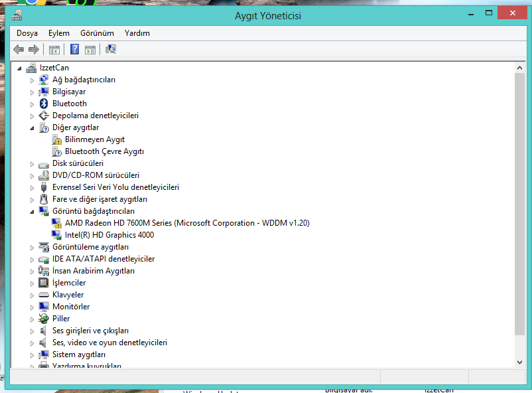Click the DVD/CD-ROM sürücüleri icon
532x393 pixels.
(x=44, y=175)
